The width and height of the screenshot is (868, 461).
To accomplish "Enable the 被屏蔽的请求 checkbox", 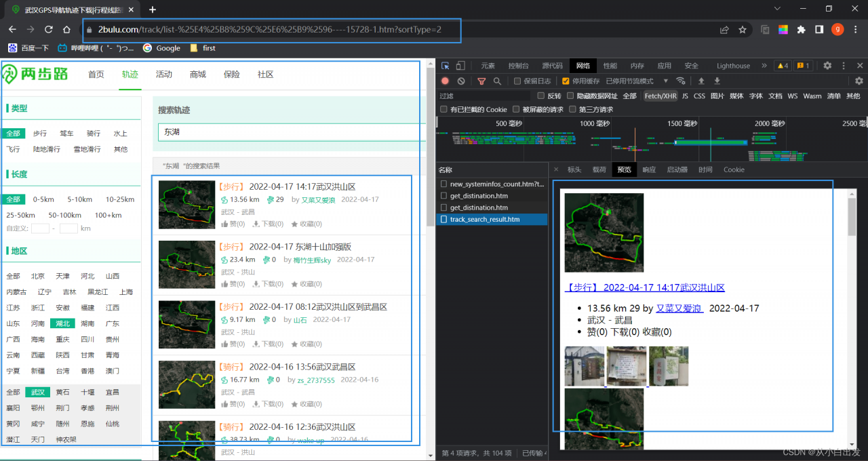I will point(516,109).
